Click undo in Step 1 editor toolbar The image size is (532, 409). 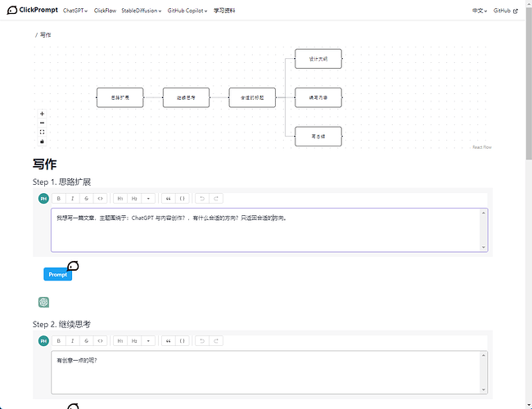tap(202, 198)
